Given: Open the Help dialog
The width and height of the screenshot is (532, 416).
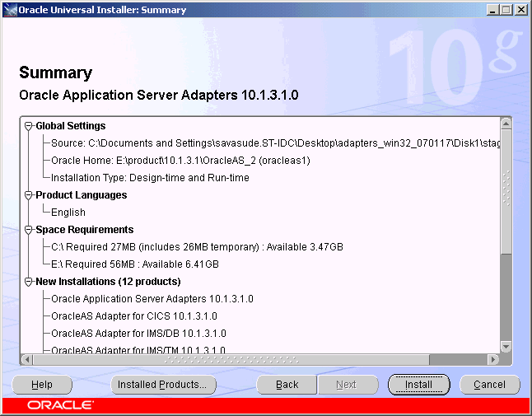Looking at the screenshot, I should [x=42, y=385].
